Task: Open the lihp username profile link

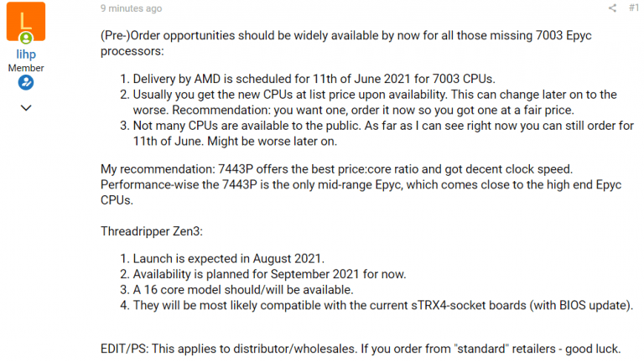Action: pos(25,54)
